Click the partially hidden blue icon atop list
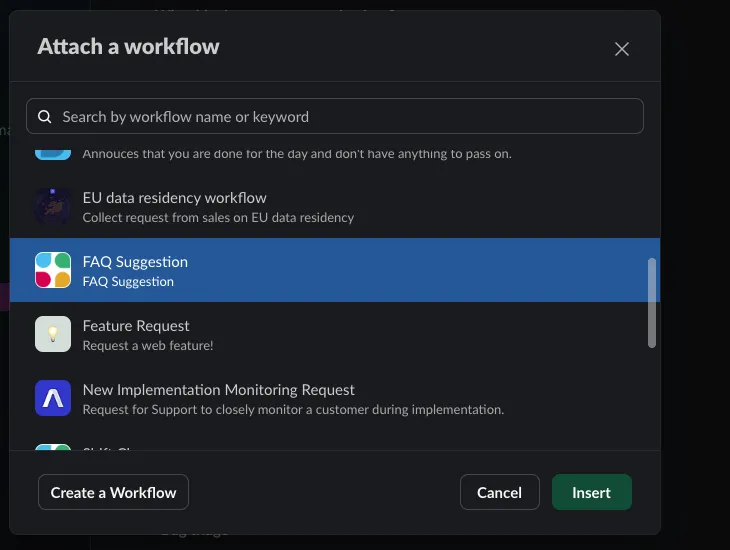 click(x=53, y=152)
